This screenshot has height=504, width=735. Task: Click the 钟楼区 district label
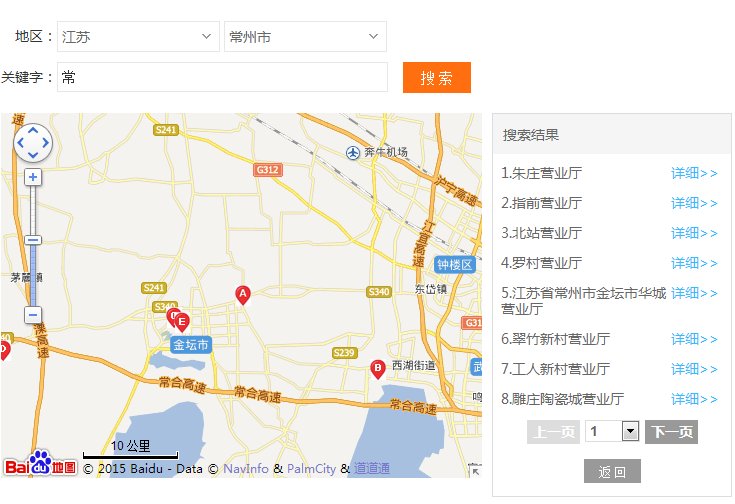(x=454, y=265)
